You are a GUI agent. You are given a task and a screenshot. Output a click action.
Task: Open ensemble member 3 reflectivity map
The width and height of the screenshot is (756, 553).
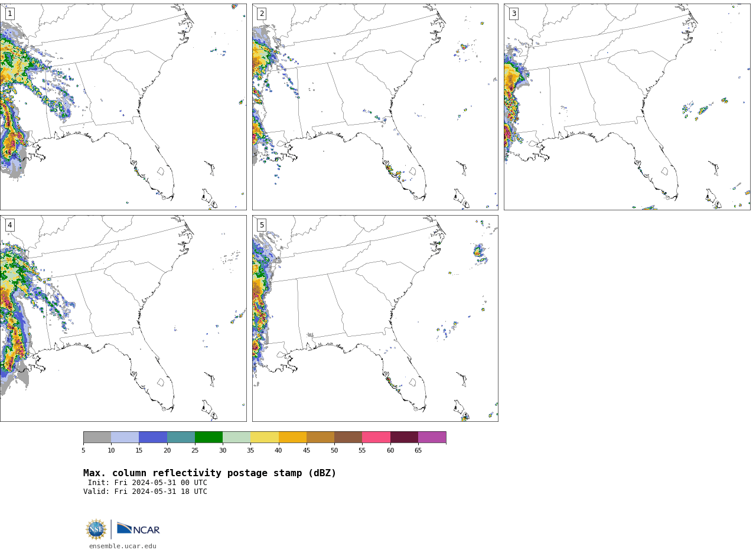[627, 107]
